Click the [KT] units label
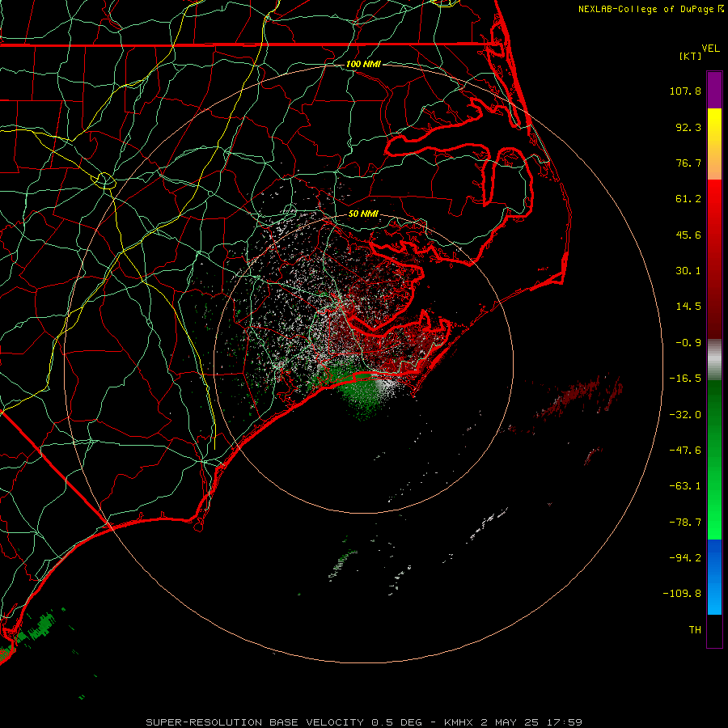 (690, 56)
